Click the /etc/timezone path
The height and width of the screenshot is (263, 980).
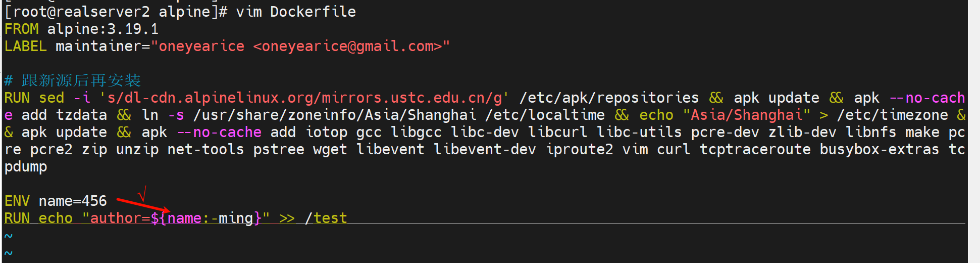(x=892, y=115)
